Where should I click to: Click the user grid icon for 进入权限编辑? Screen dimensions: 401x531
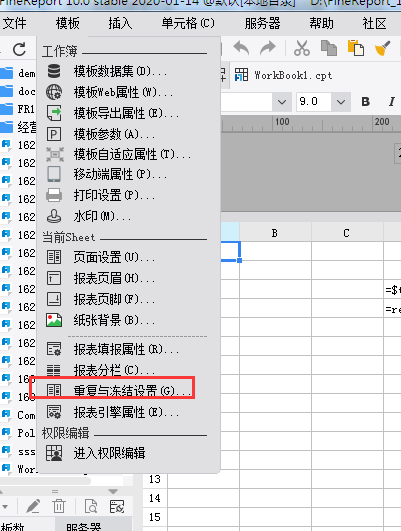54,453
